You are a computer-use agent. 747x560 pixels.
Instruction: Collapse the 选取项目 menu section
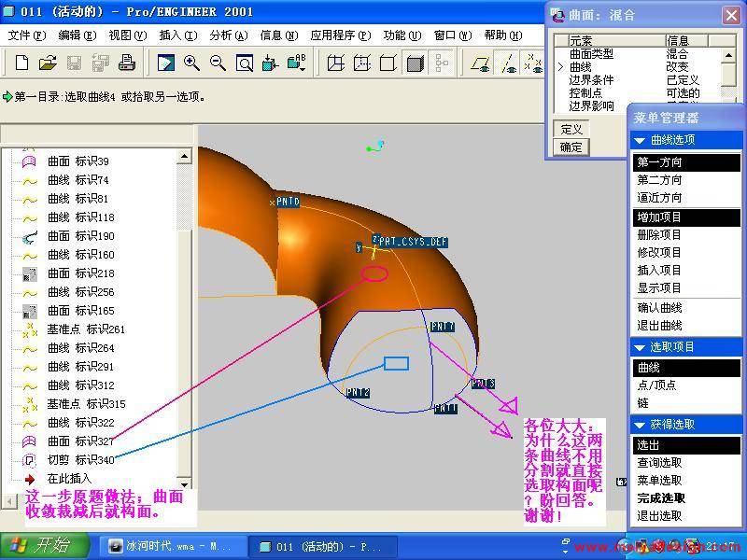[x=640, y=346]
